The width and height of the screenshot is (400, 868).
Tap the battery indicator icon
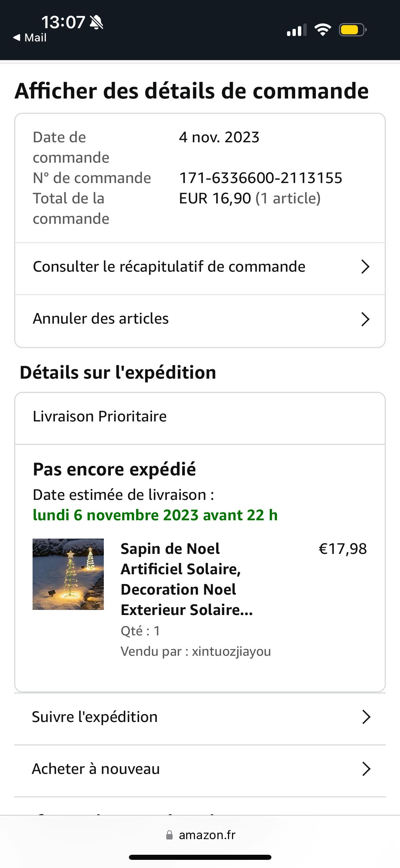(352, 30)
